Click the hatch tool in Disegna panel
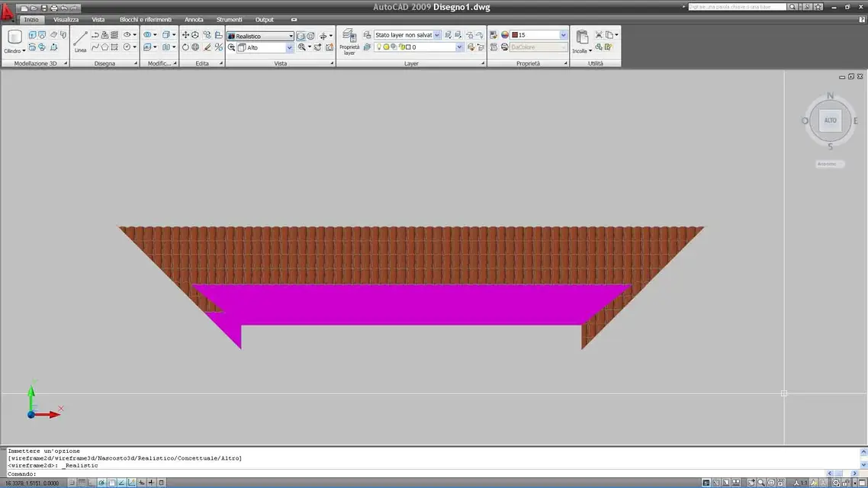Viewport: 868px width, 488px height. [114, 35]
